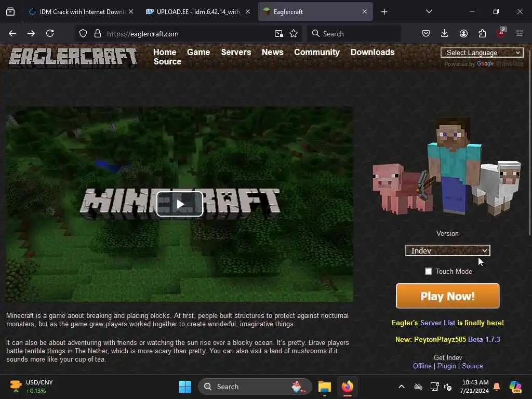
Task: Click Firefox icon in taskbar
Action: pyautogui.click(x=348, y=387)
